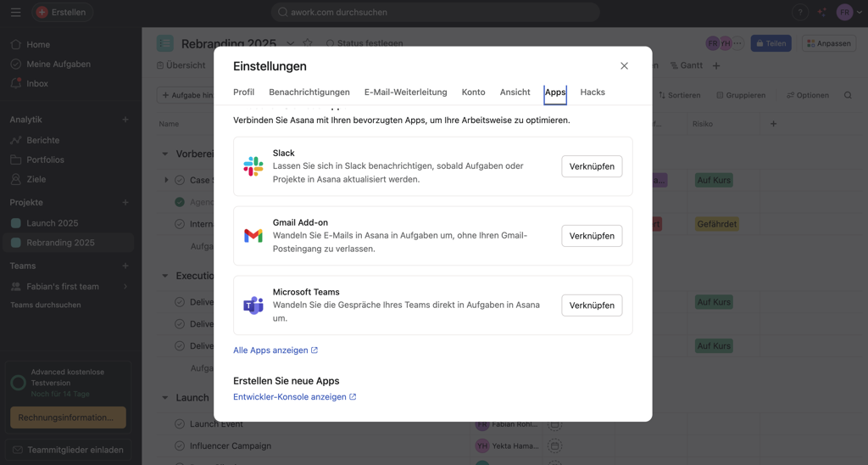This screenshot has height=465, width=868.
Task: Click Rechnungsinformation button
Action: pyautogui.click(x=68, y=417)
